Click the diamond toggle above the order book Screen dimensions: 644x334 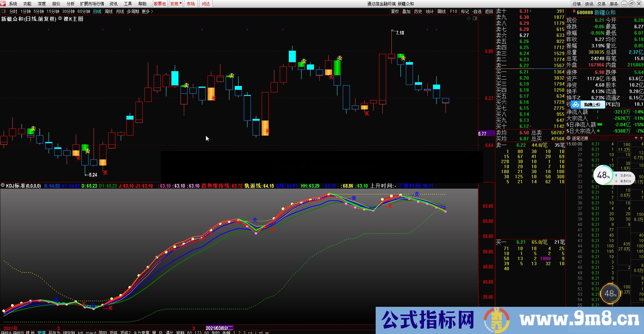[469, 18]
